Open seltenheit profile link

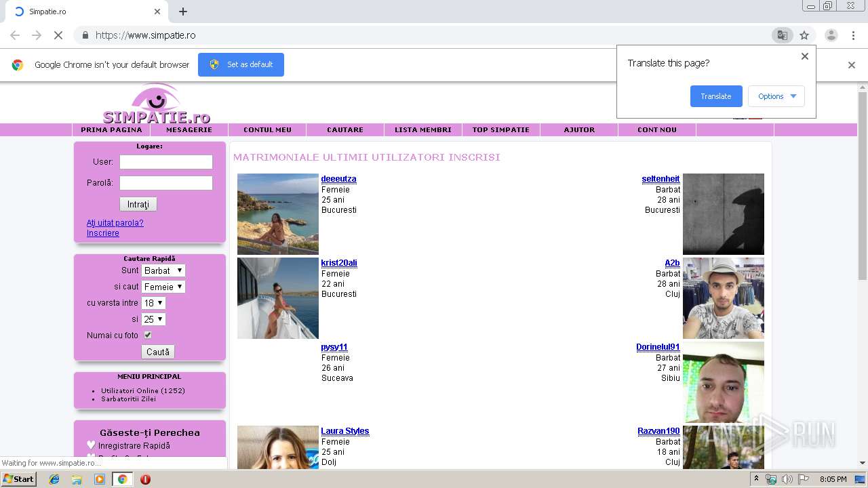[660, 179]
